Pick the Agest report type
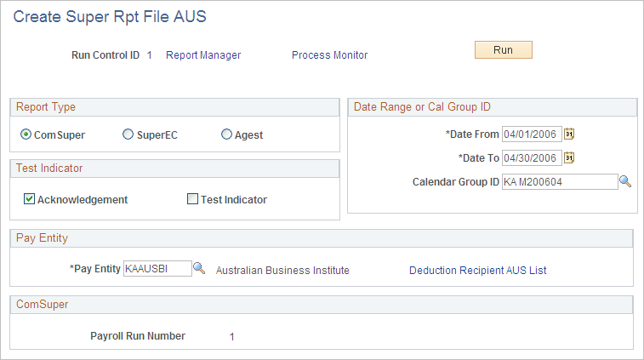This screenshot has width=644, height=360. (227, 134)
